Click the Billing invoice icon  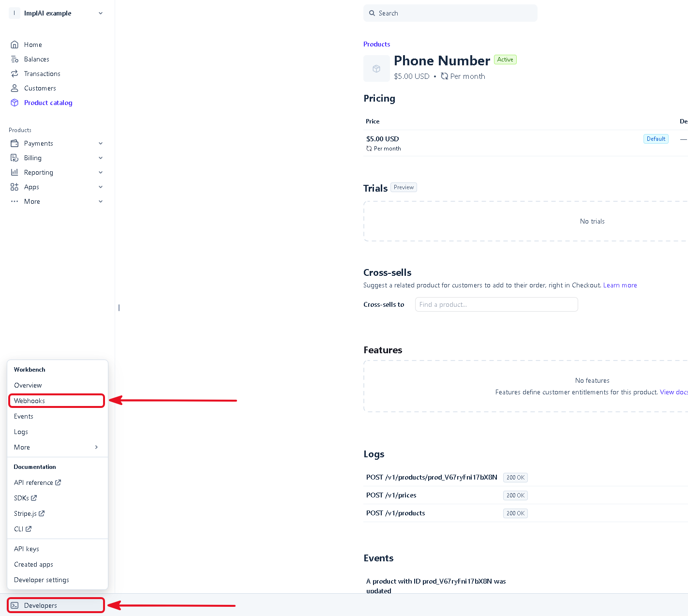click(x=15, y=158)
